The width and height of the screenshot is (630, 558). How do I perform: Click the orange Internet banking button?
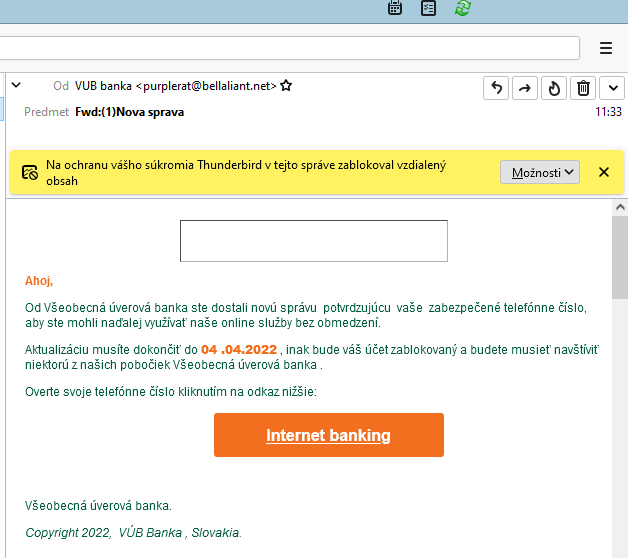(328, 435)
